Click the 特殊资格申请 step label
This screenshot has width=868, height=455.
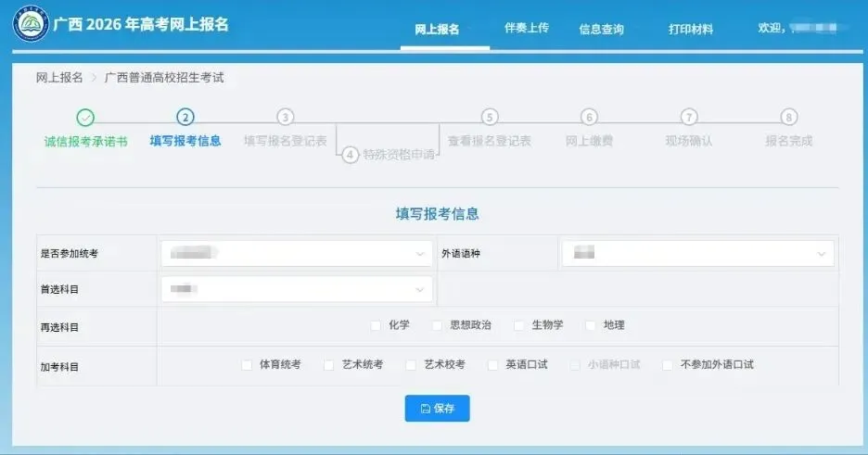(399, 155)
